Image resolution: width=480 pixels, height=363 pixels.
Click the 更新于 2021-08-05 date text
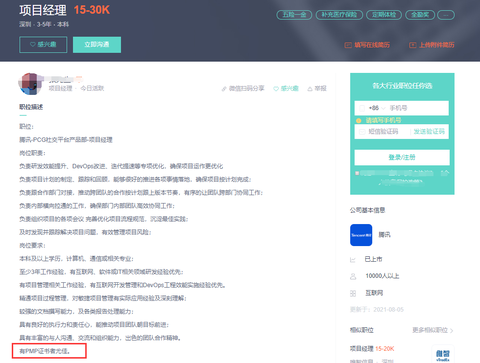[377, 310]
